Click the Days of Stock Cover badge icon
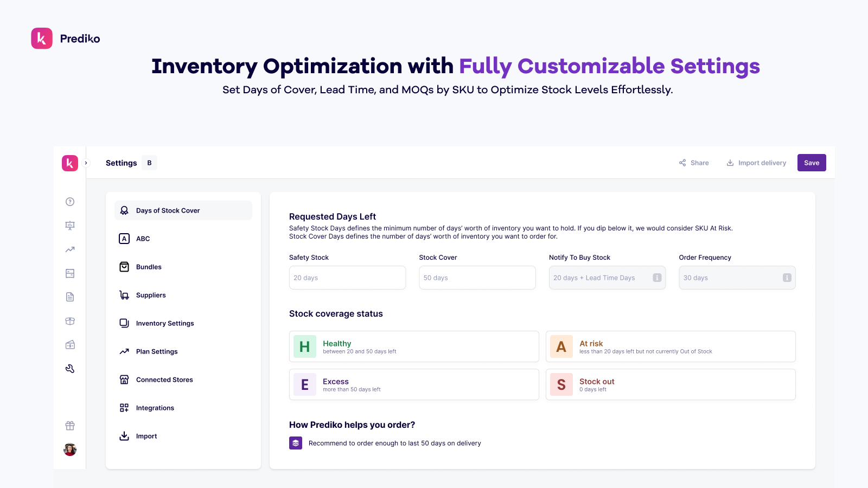Image resolution: width=868 pixels, height=488 pixels. (124, 210)
